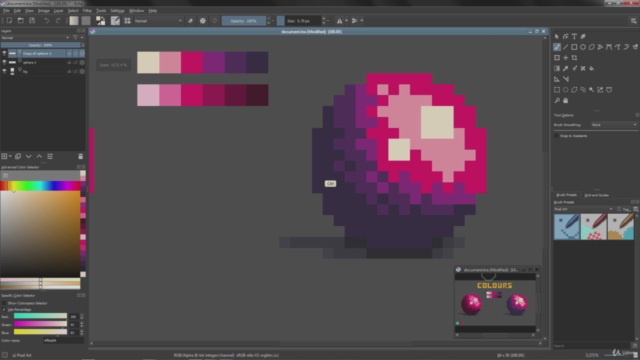Open the Filter menu
This screenshot has height=360, width=640.
coord(87,11)
